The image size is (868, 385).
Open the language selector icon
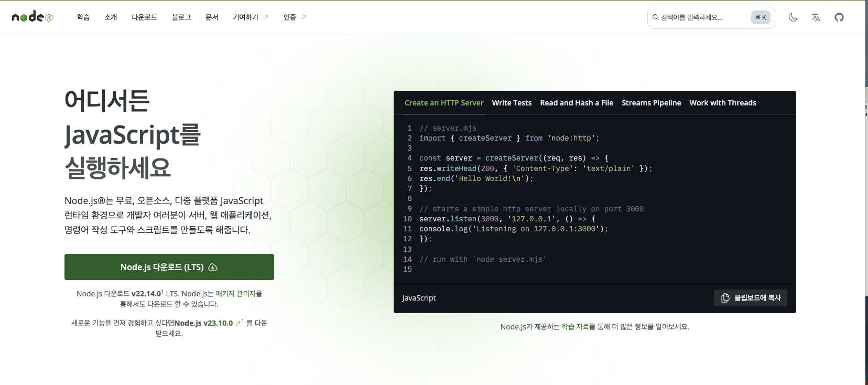pyautogui.click(x=816, y=17)
